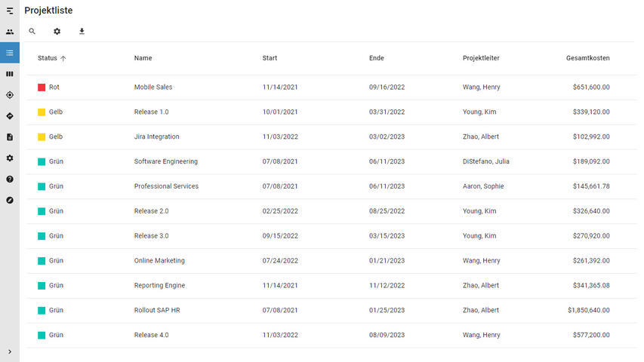Select the project list icon in sidebar
Screen dimensions: 644x362
pyautogui.click(x=10, y=53)
